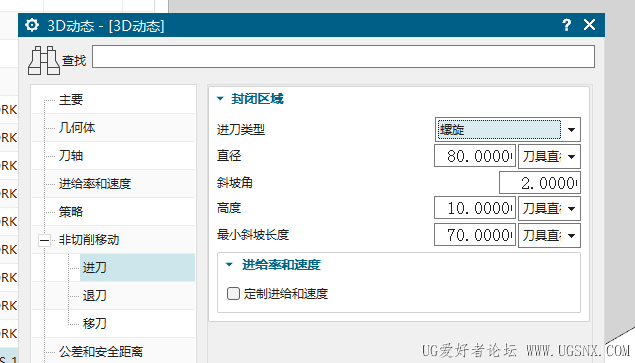Image resolution: width=635 pixels, height=363 pixels.
Task: Click into the 查找 search field
Action: pos(343,57)
